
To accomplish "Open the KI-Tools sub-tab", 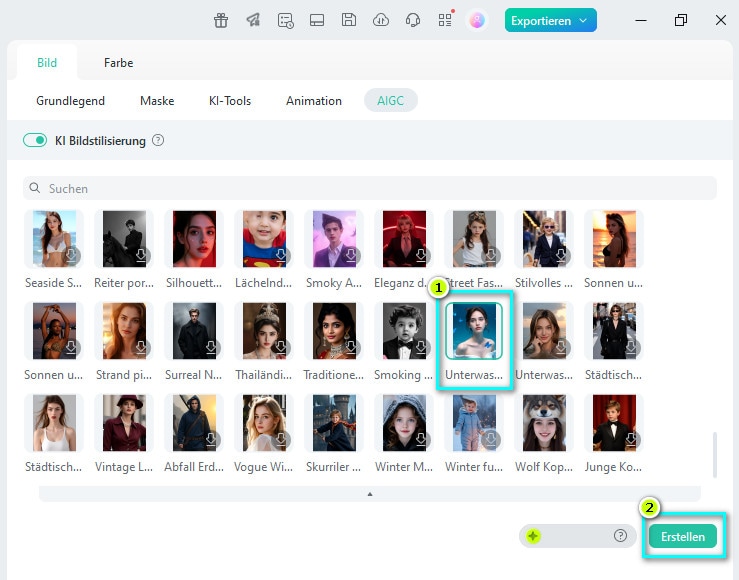I will coord(230,100).
